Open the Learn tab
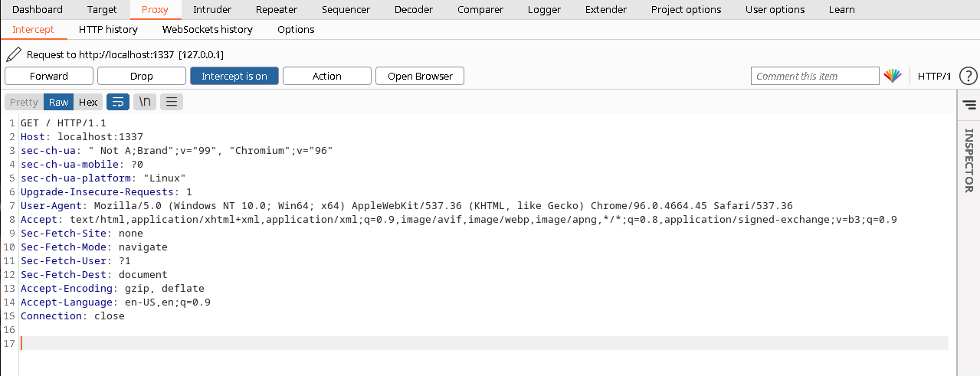Viewport: 980px width, 376px height. pos(842,9)
